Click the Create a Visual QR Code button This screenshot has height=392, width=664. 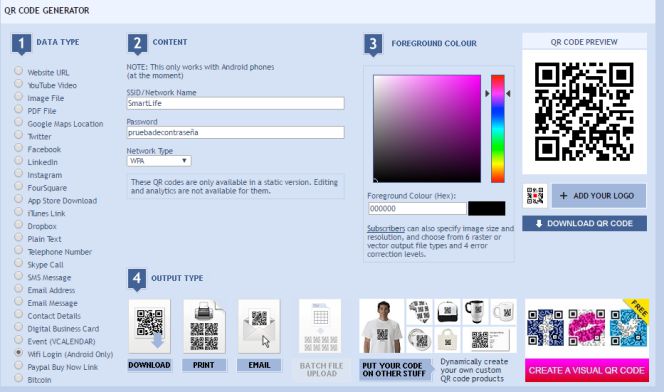click(x=587, y=370)
